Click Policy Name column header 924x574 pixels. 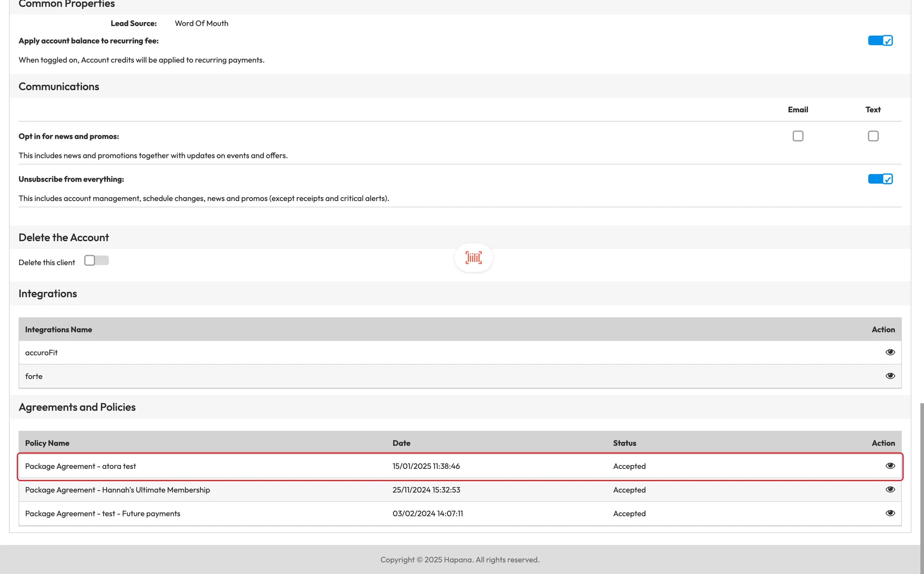(47, 443)
